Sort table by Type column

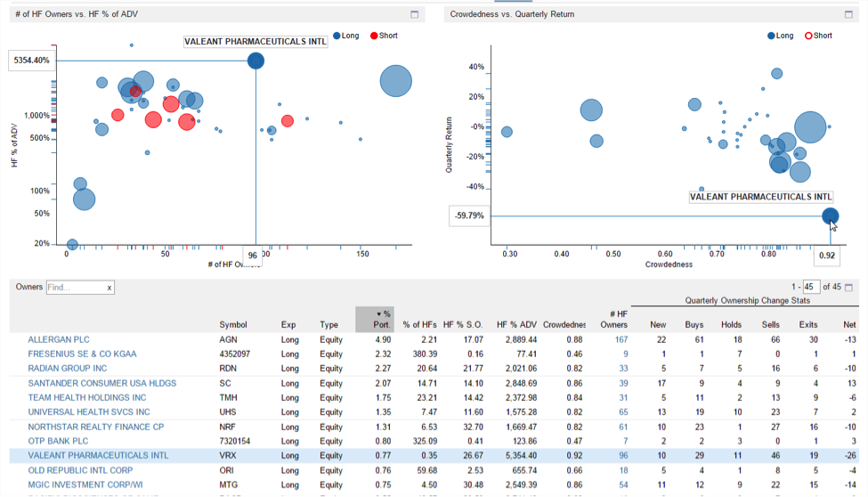coord(329,325)
